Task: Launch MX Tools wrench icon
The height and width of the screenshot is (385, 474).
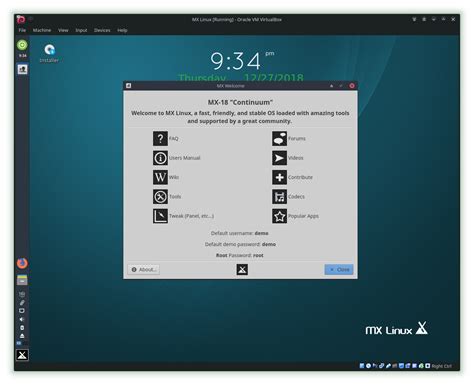Action: click(x=160, y=197)
